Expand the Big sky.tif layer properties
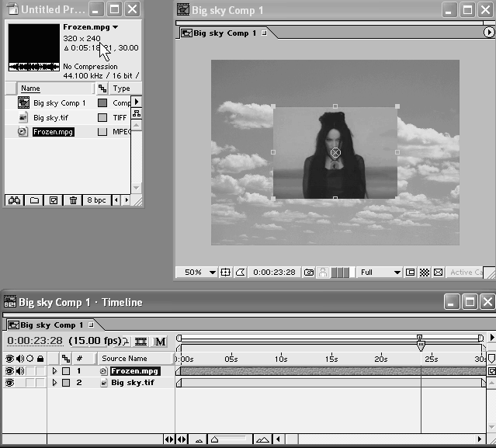 [x=54, y=383]
